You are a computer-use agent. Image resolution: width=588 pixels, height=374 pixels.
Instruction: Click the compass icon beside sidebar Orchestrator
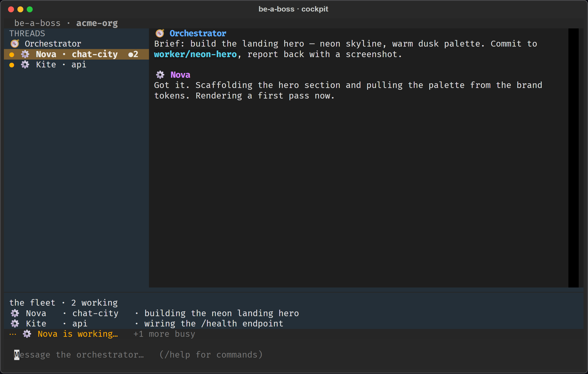[x=15, y=44]
